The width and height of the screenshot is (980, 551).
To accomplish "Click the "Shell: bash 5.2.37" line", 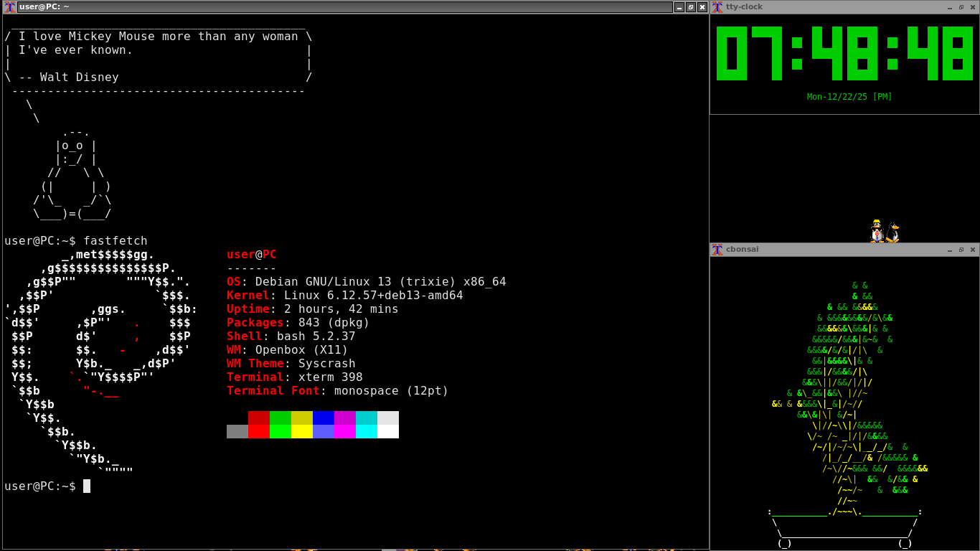I will [x=291, y=336].
